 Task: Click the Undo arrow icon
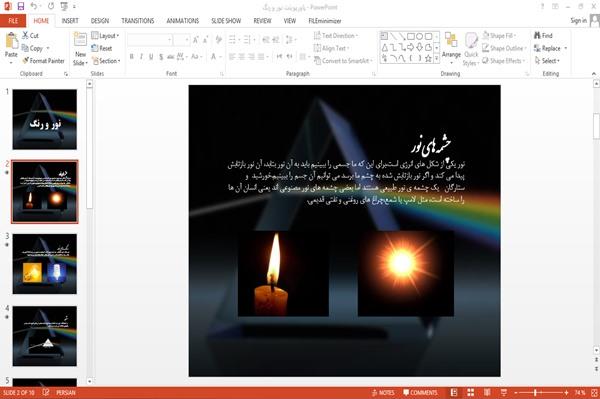pos(34,6)
